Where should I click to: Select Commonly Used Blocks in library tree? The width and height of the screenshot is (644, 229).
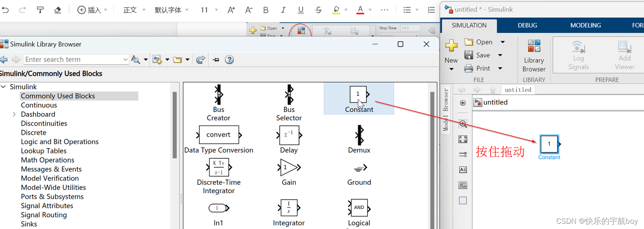[58, 96]
